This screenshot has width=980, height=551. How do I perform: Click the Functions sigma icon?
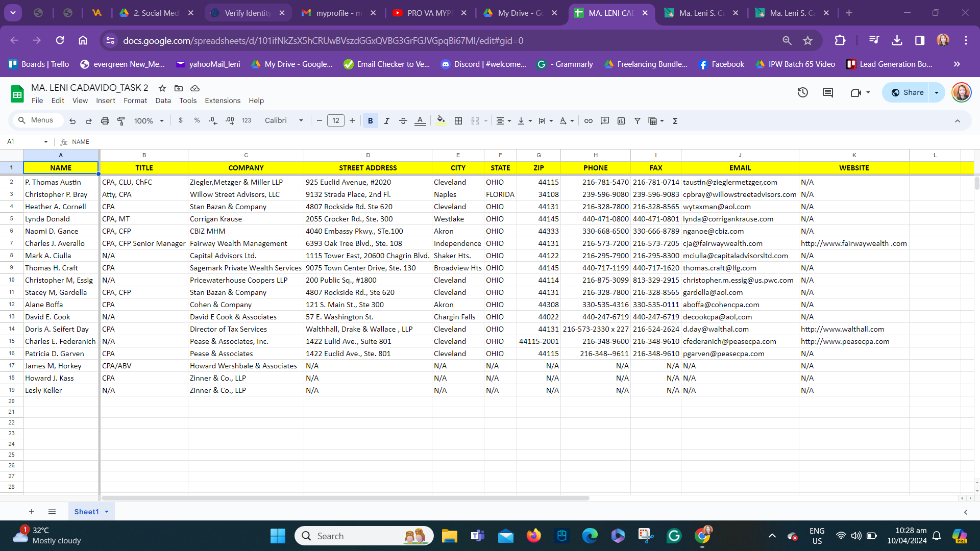coord(675,121)
